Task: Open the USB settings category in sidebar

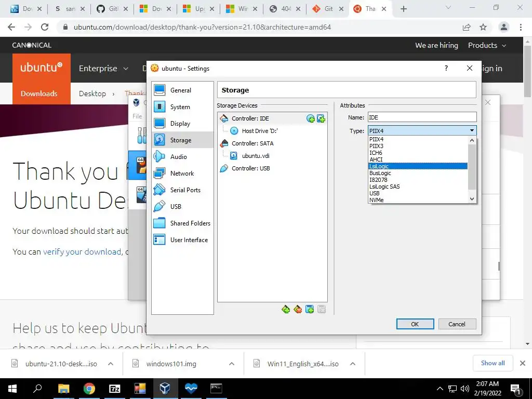Action: (x=182, y=207)
